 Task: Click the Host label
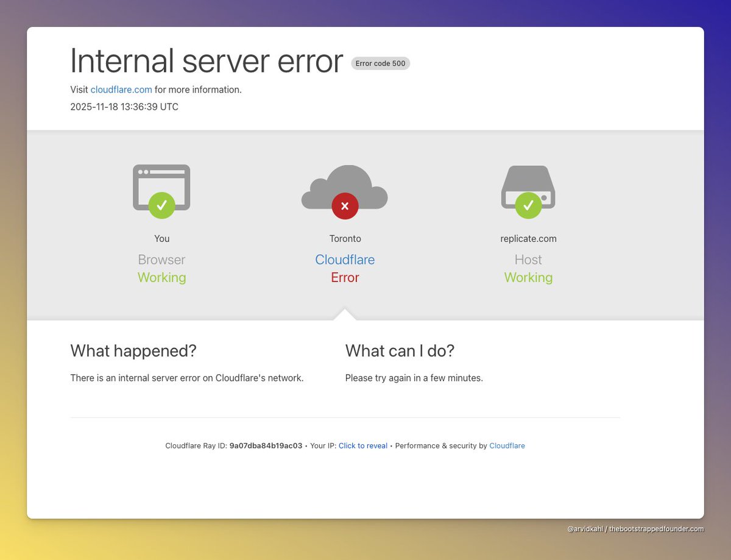[528, 260]
